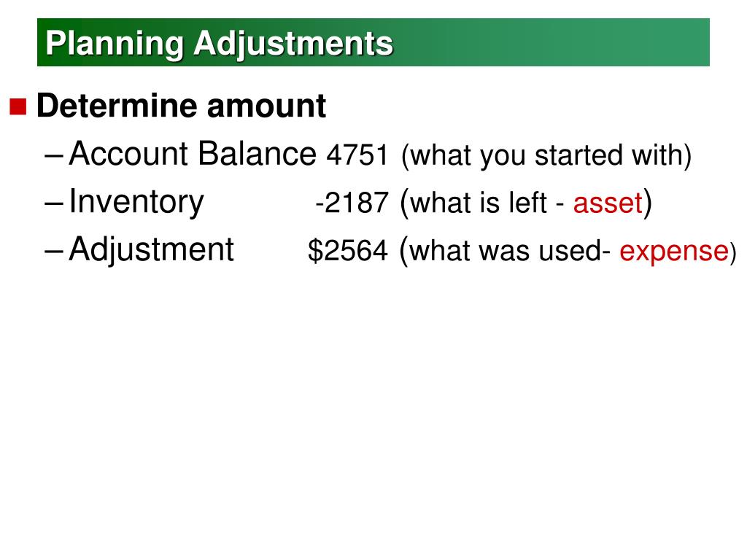Image resolution: width=747 pixels, height=560 pixels.
Task: Click the word Adjustments in title
Action: pos(293,44)
